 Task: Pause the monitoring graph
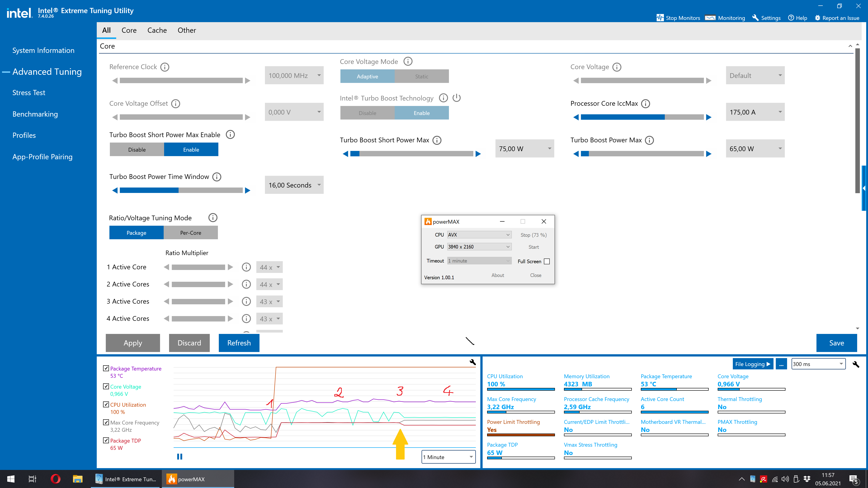click(x=180, y=457)
